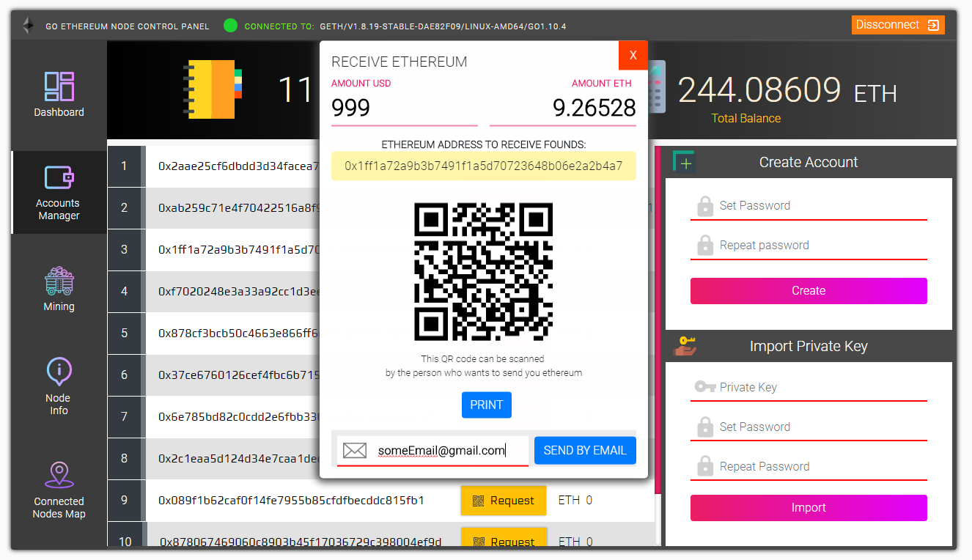
Task: Select the highlighted Ethereum receiving address
Action: [484, 166]
